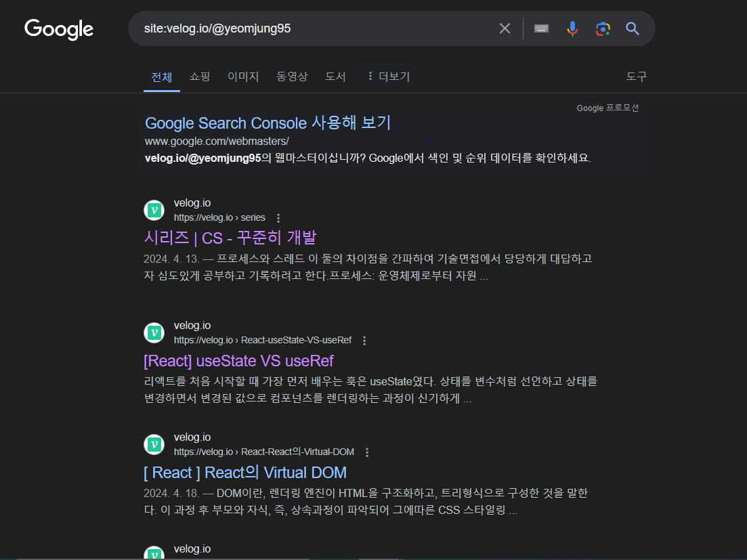Open [React] useState VS useRef result
747x560 pixels.
pyautogui.click(x=238, y=361)
